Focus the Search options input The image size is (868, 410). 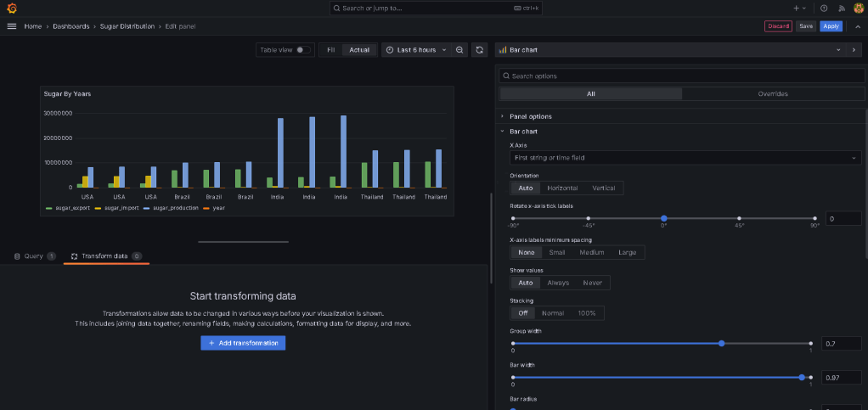pyautogui.click(x=681, y=76)
